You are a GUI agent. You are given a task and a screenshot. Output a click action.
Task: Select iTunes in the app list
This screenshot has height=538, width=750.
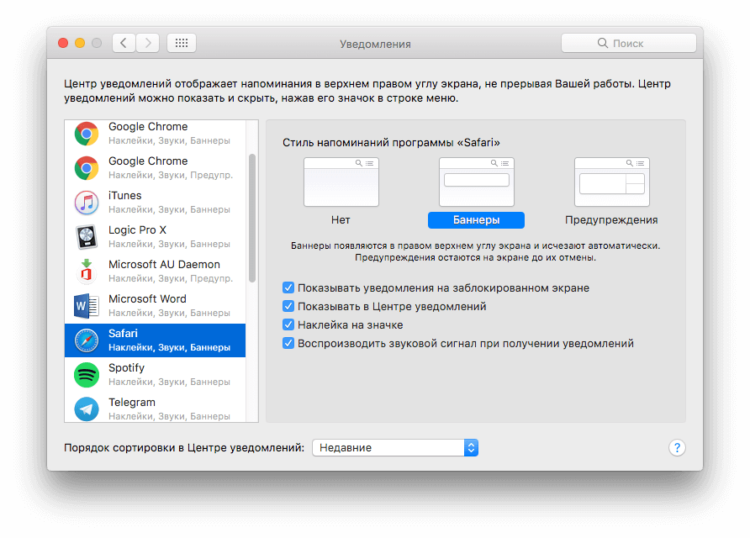tap(155, 202)
